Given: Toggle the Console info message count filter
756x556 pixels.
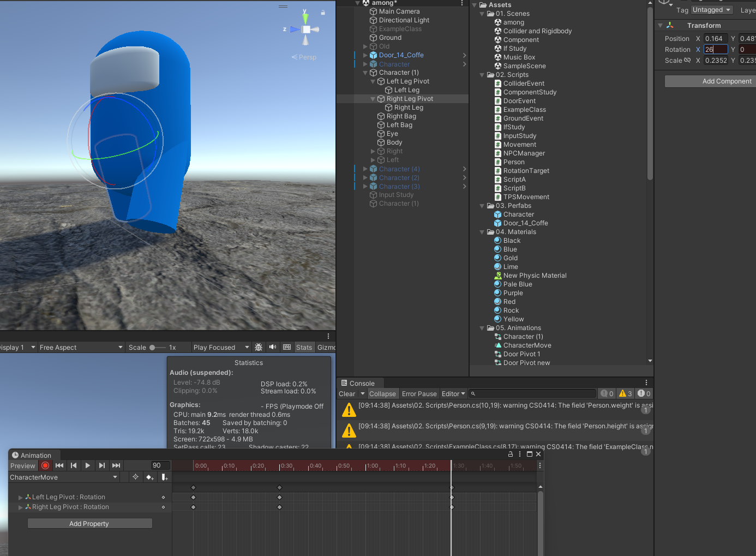Looking at the screenshot, I should (607, 393).
